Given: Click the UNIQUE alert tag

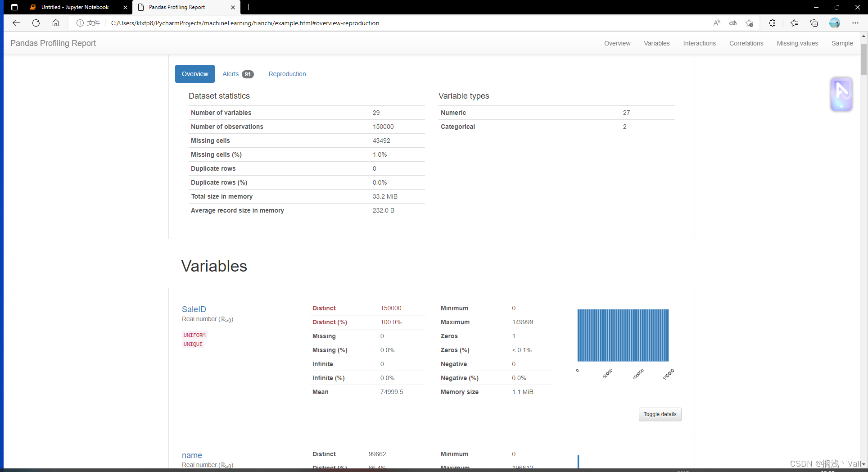Looking at the screenshot, I should point(193,344).
